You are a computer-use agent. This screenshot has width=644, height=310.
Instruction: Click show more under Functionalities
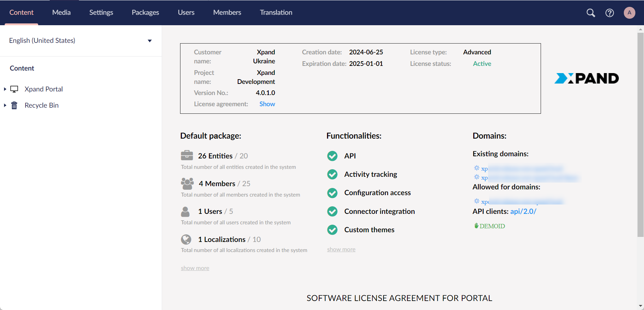point(341,250)
